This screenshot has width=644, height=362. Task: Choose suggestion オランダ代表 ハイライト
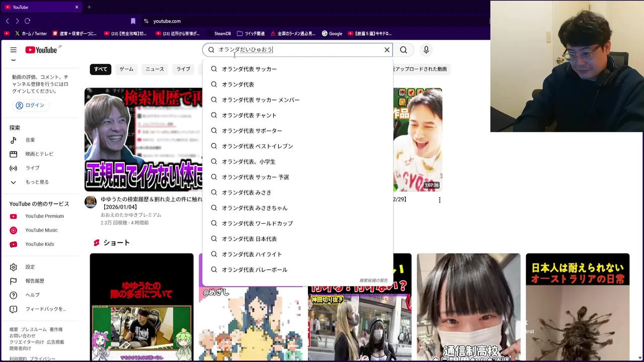pyautogui.click(x=297, y=254)
